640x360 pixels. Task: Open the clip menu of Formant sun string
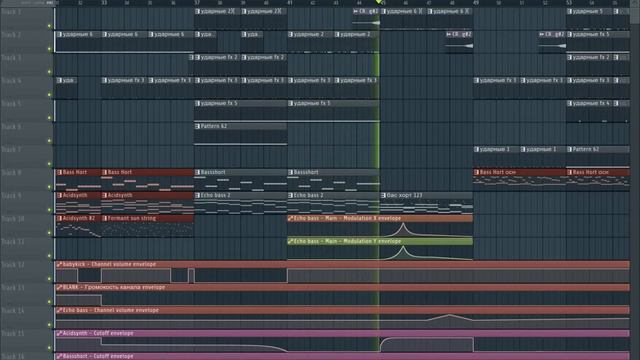(x=105, y=218)
